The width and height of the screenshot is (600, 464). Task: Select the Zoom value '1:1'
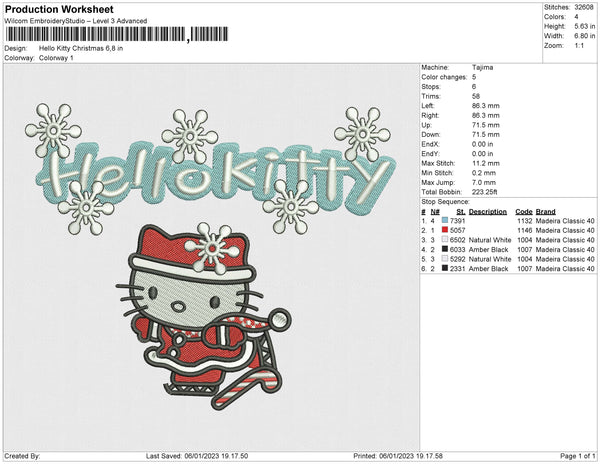[579, 46]
